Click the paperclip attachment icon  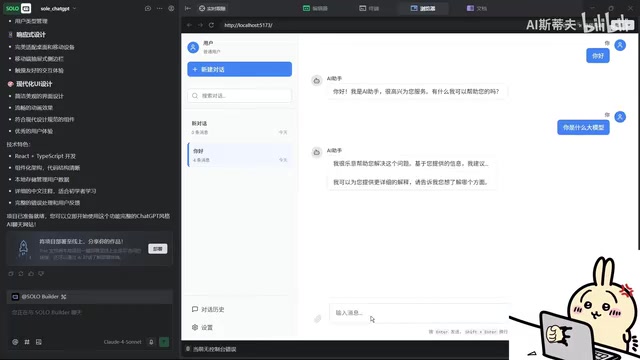point(318,318)
